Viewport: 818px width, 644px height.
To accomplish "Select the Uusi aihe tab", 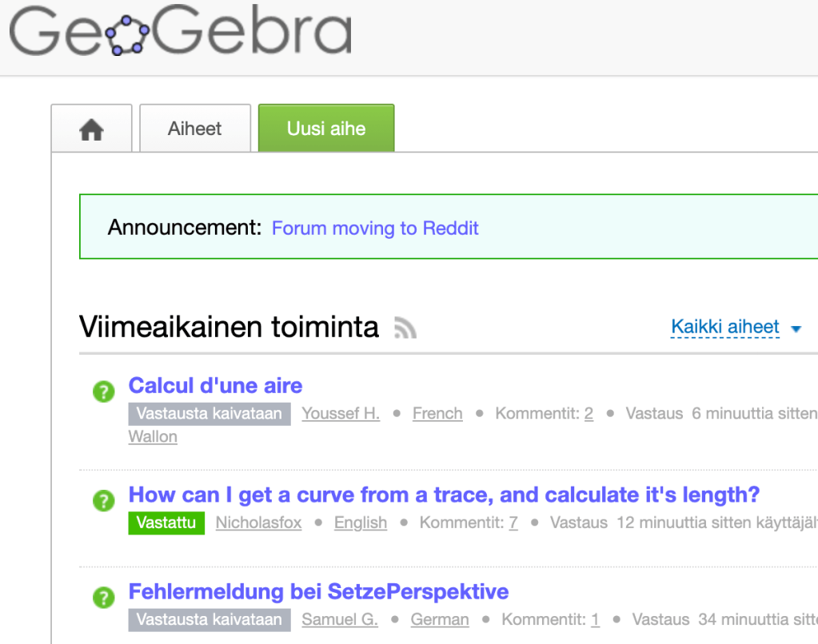I will click(326, 129).
